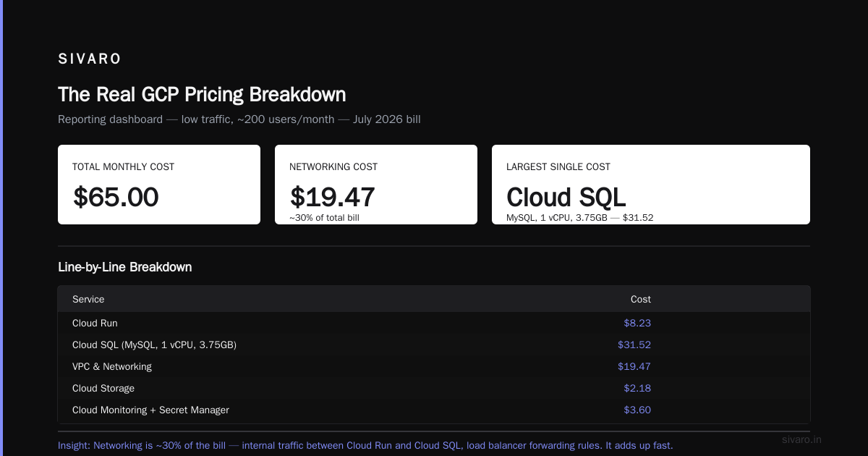Select the $3.60 cost cell
This screenshot has width=868, height=456.
[637, 410]
